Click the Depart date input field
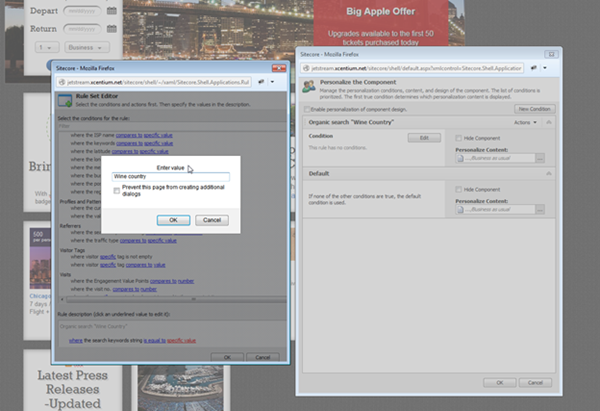This screenshot has height=411, width=600. (x=82, y=11)
